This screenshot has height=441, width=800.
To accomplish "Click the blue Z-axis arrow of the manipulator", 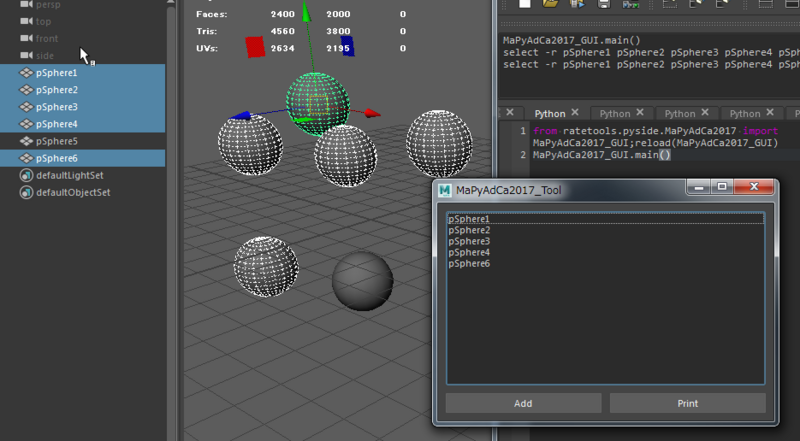I will tap(241, 115).
